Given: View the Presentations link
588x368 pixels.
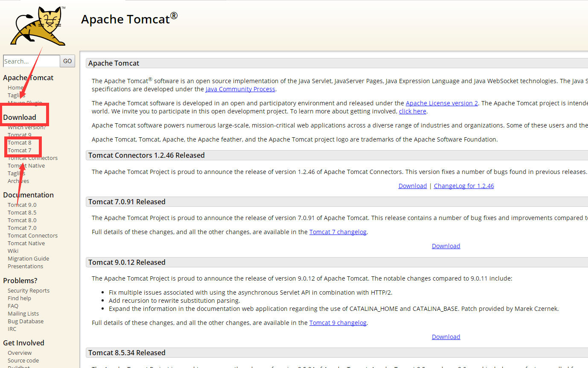Looking at the screenshot, I should tap(25, 266).
